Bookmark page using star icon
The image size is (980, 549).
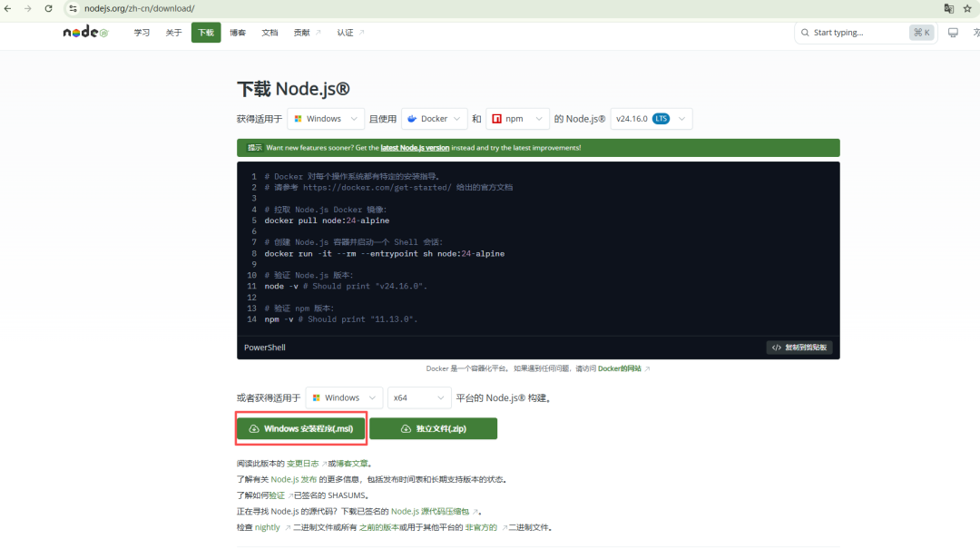coord(967,9)
